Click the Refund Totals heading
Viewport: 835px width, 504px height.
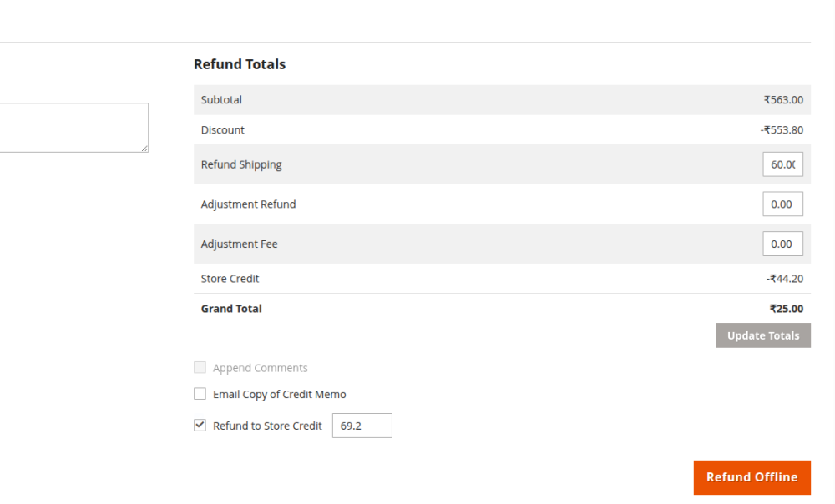[240, 64]
